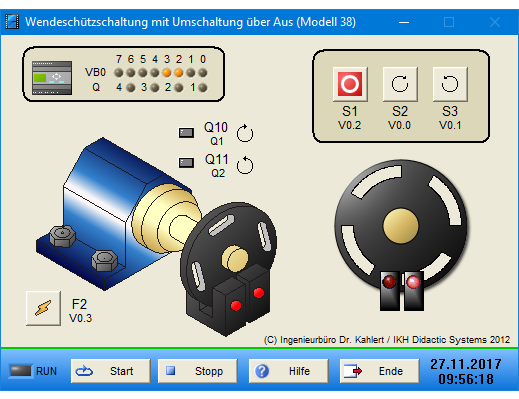Toggle the Q11 contactor indicator

pyautogui.click(x=186, y=163)
